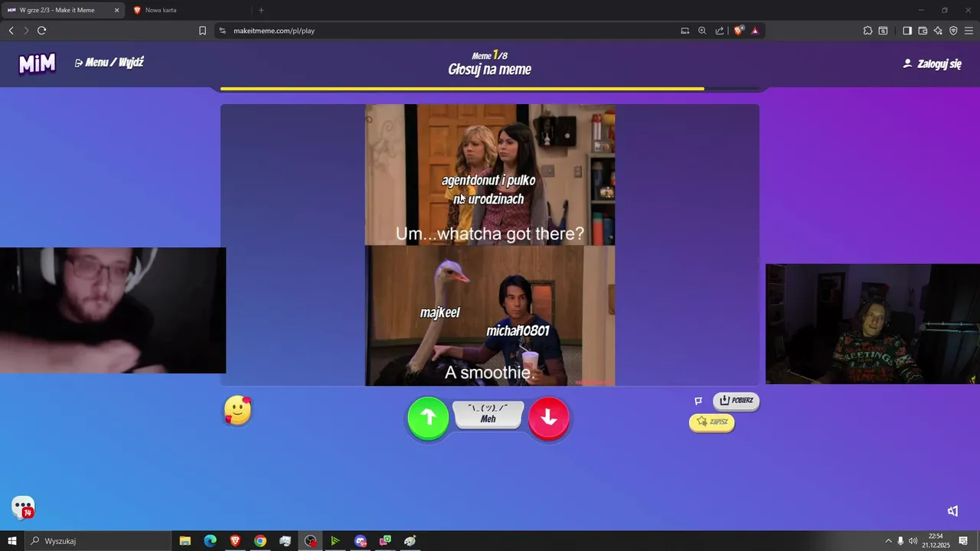Screen dimensions: 980x551
Task: Report the meme with the flag icon
Action: point(698,401)
